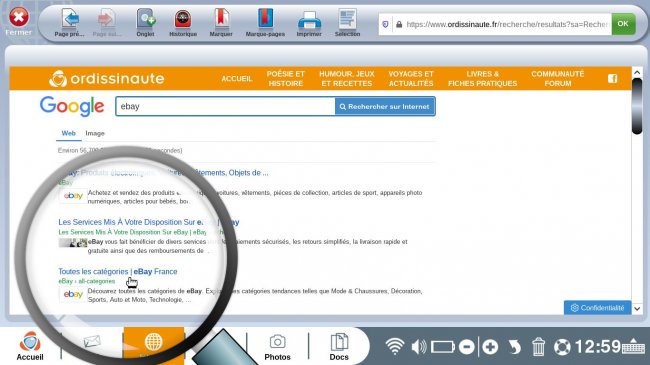Open the Livres & Fiches Pratiques menu
This screenshot has height=365, width=650.
tap(483, 78)
